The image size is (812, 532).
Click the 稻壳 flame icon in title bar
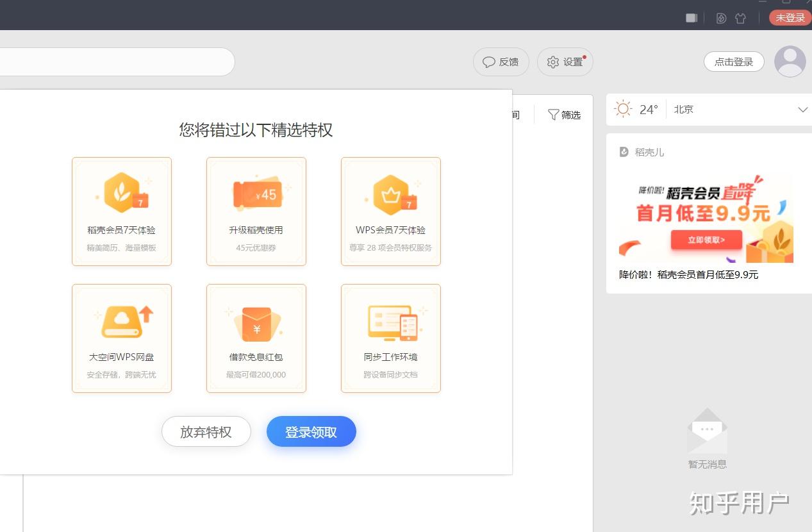coord(721,18)
